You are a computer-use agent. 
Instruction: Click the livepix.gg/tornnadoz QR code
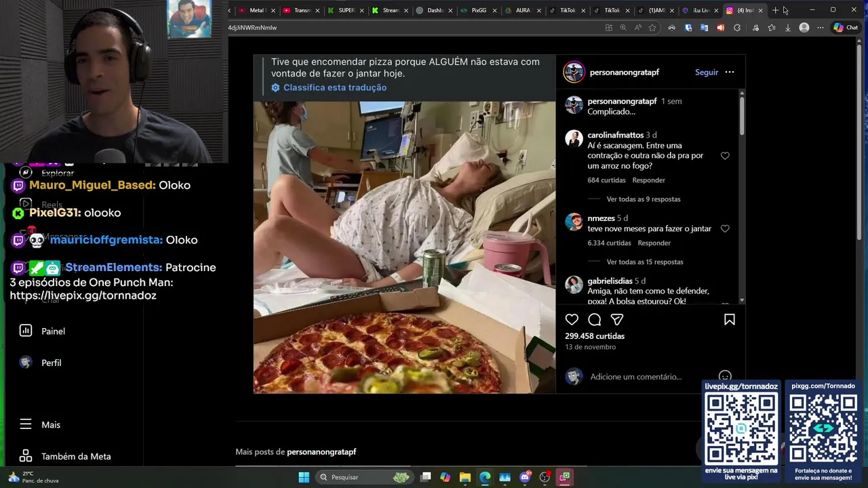(x=741, y=428)
